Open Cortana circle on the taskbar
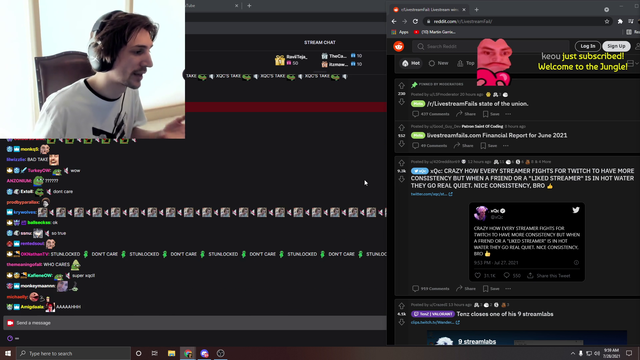The image size is (640, 360). 138,353
